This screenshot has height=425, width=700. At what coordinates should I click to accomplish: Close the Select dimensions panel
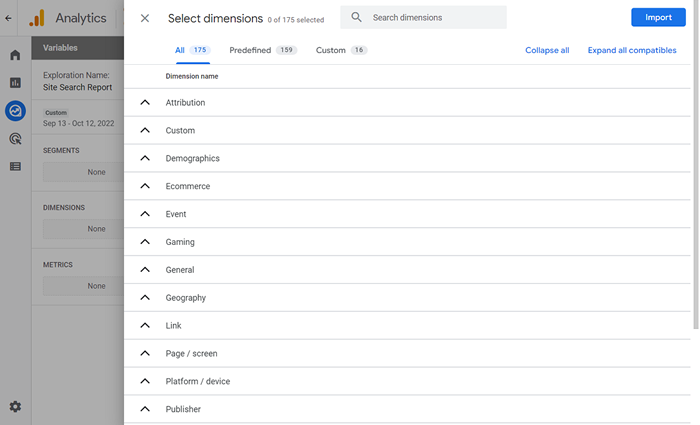tap(145, 18)
